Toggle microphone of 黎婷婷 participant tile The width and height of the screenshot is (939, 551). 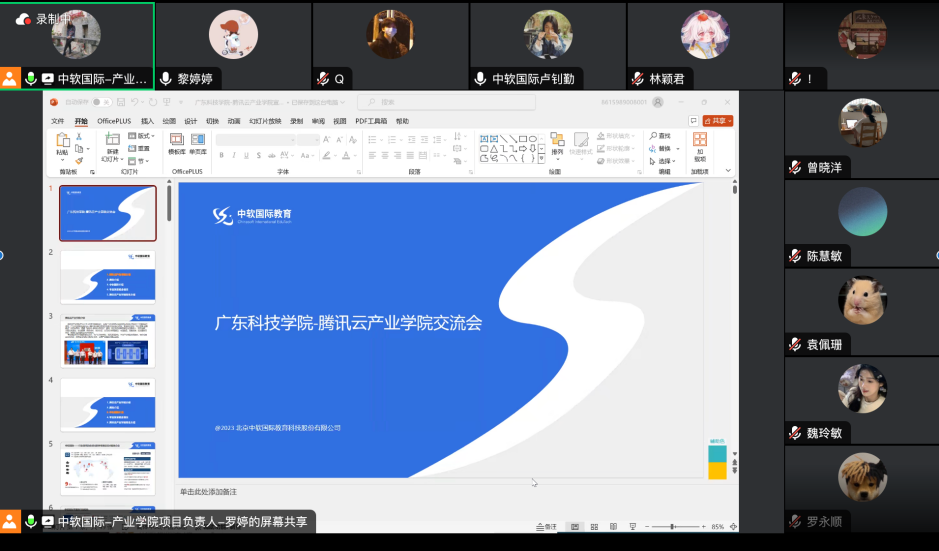166,78
